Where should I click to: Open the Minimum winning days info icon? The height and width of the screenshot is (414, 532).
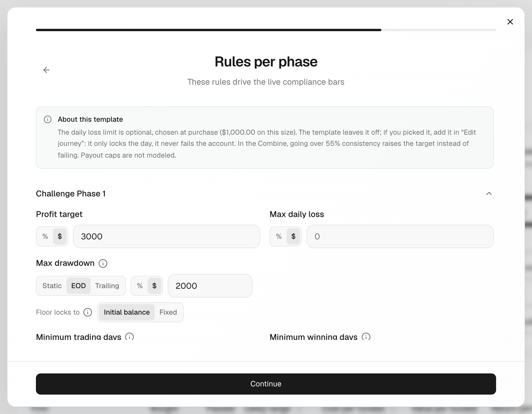pyautogui.click(x=366, y=337)
